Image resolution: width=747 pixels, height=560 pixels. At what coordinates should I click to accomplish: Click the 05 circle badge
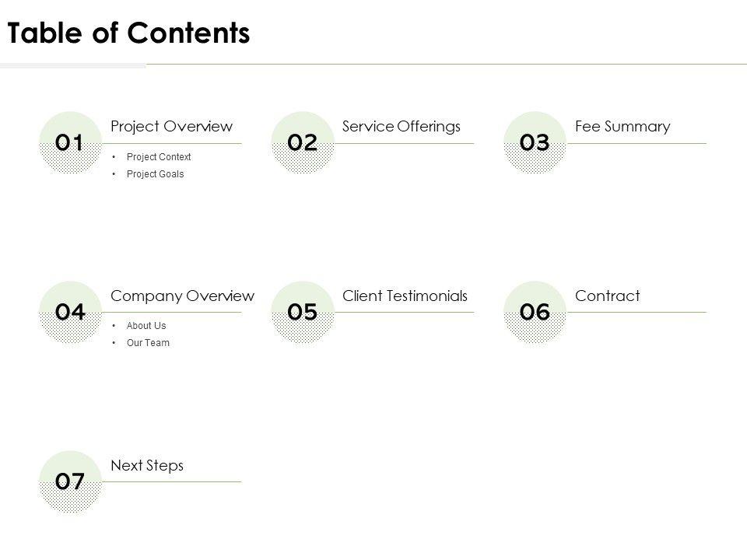click(x=302, y=312)
